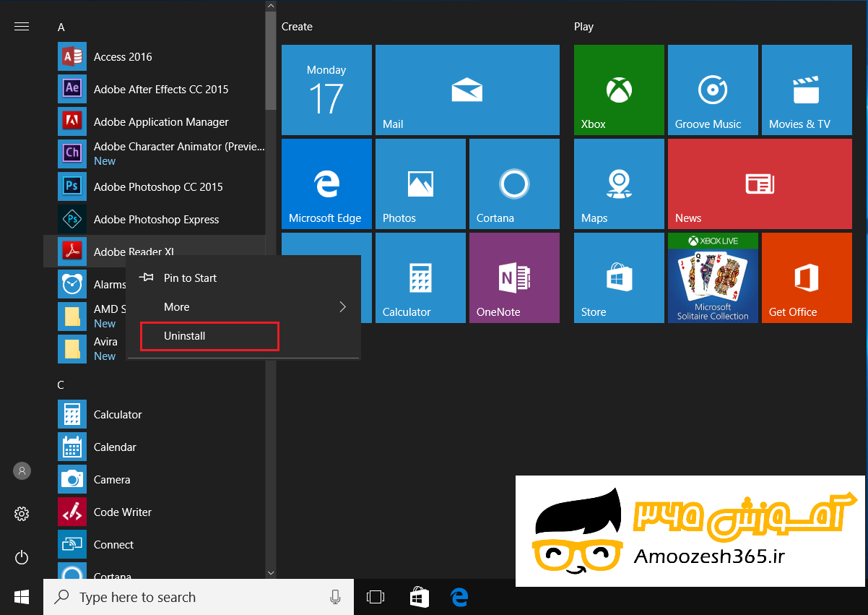Open the Maps tile
The height and width of the screenshot is (615, 868).
pyautogui.click(x=619, y=184)
